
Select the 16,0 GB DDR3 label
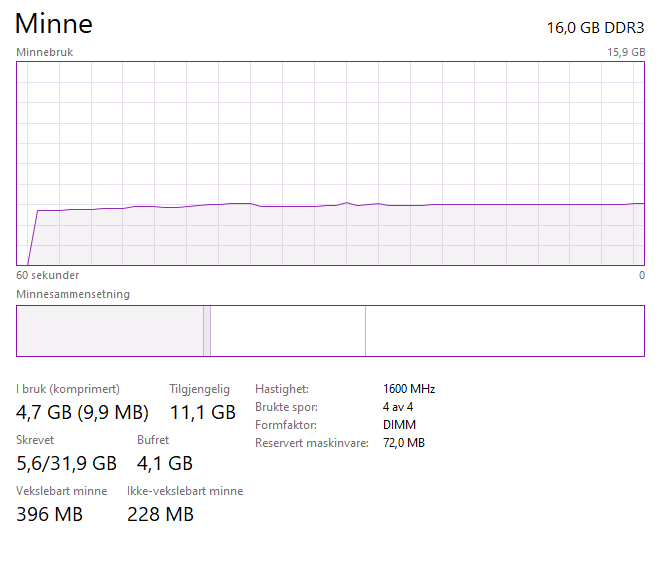coord(596,27)
